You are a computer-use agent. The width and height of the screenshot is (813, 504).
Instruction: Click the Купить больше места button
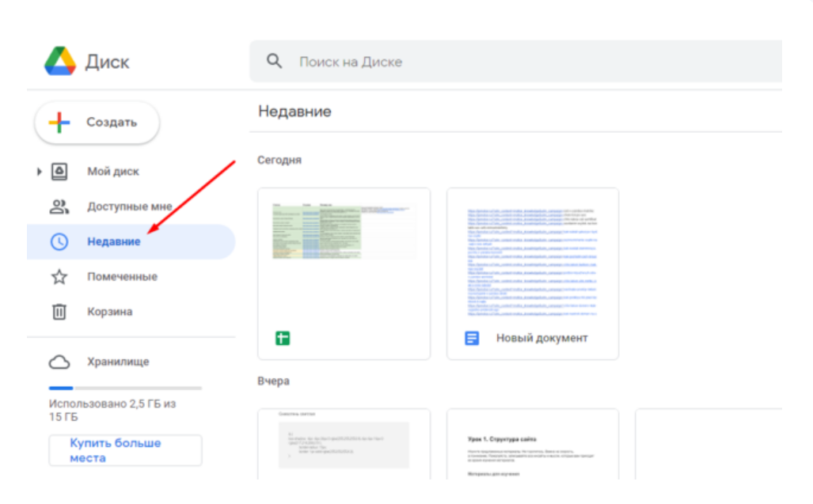(125, 450)
